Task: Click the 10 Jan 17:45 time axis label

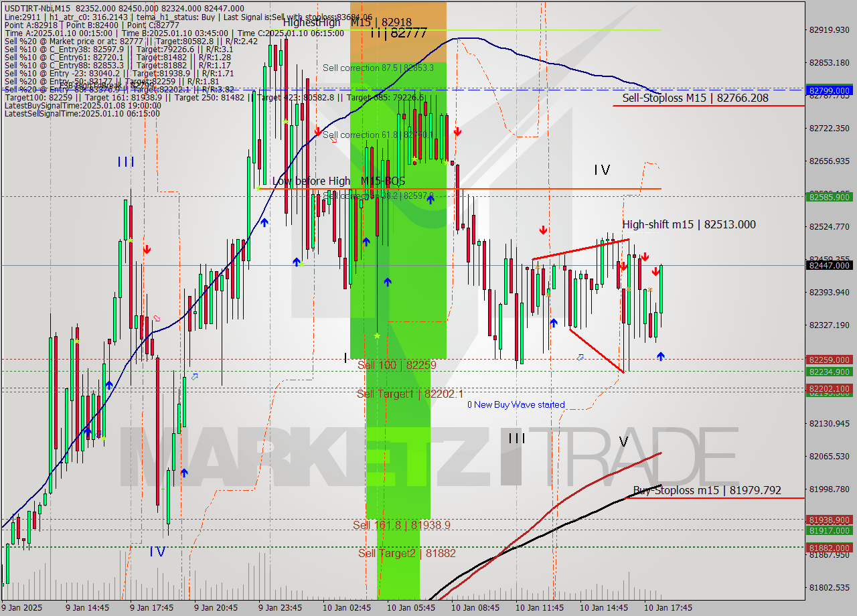Action: (x=668, y=608)
